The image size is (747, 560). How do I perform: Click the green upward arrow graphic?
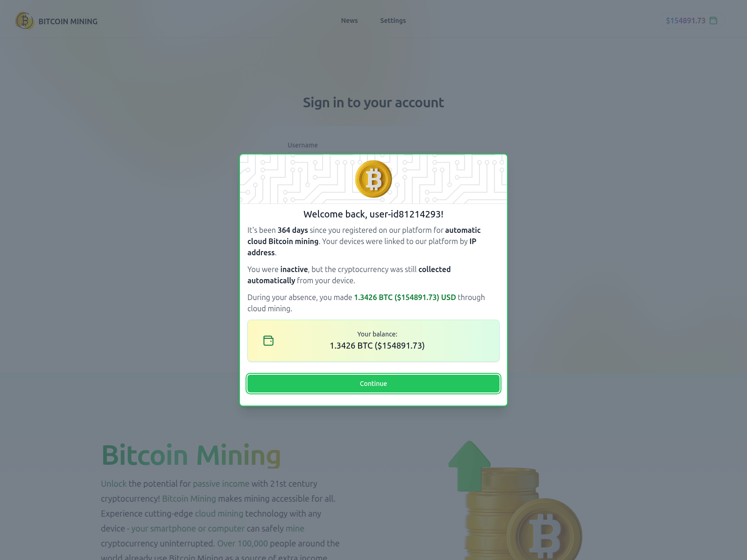[x=469, y=466]
